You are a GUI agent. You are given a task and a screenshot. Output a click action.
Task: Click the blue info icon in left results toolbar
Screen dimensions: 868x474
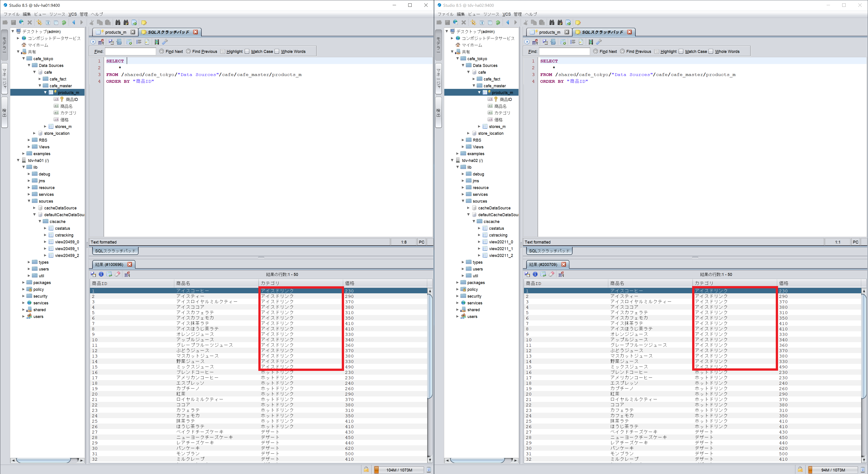tap(101, 274)
